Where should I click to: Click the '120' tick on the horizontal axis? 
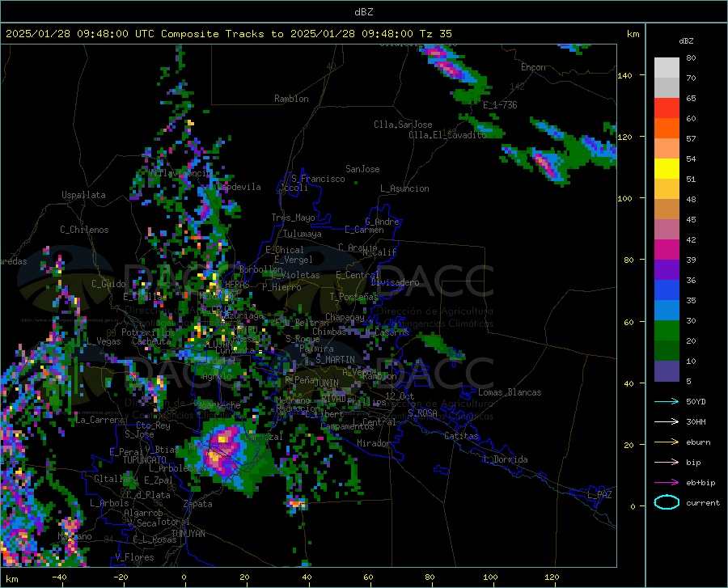(552, 577)
